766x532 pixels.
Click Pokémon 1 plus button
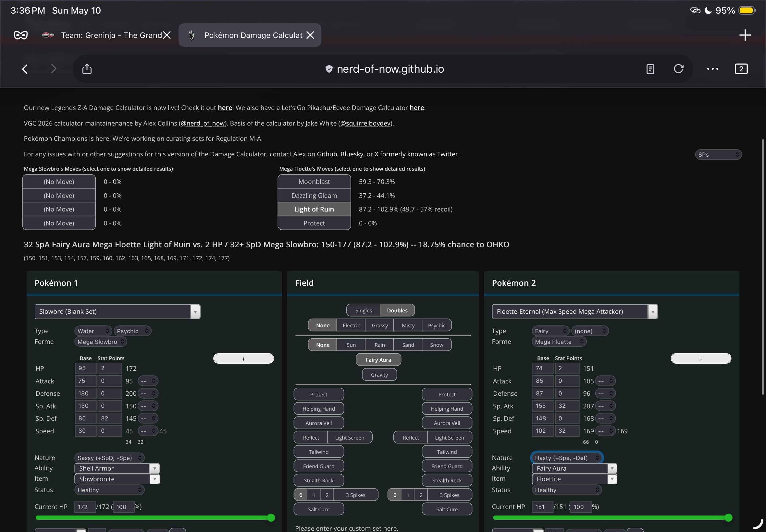[243, 359]
